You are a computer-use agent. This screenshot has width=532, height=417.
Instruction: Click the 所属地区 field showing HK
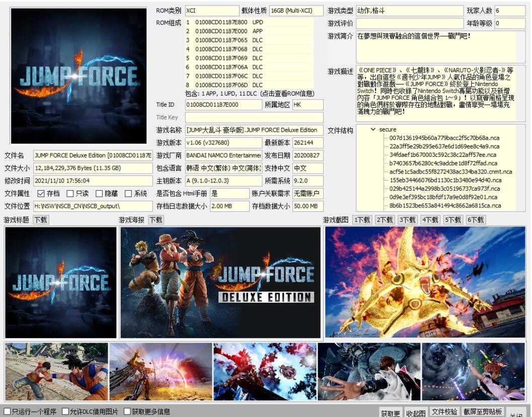308,105
